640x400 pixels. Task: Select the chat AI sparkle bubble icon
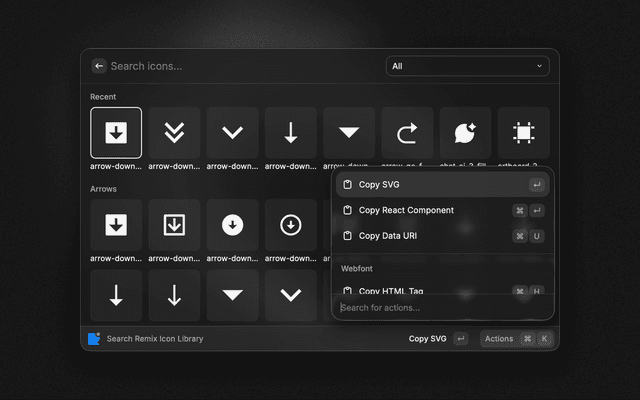[465, 133]
